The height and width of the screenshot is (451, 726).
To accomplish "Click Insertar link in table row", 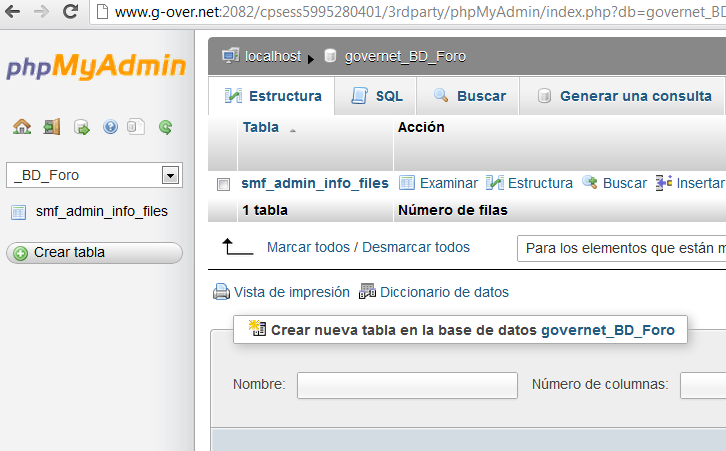I will 701,183.
